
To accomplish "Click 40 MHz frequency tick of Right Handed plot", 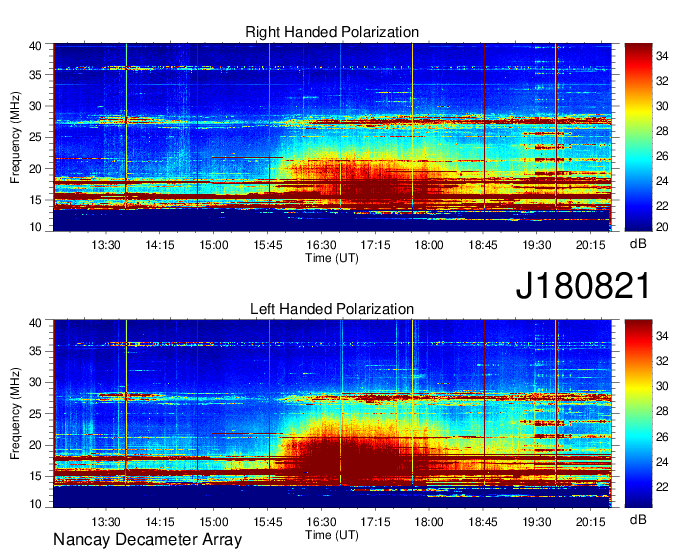I will click(x=35, y=46).
